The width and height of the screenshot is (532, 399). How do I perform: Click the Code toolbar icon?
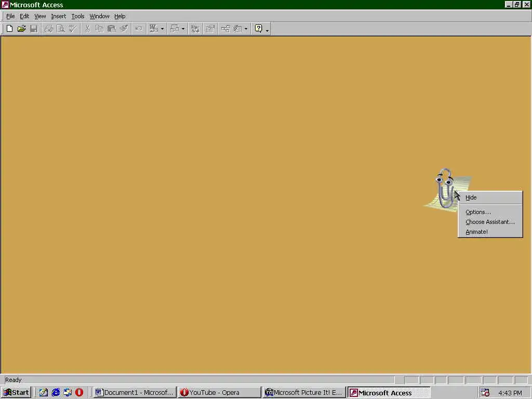195,29
